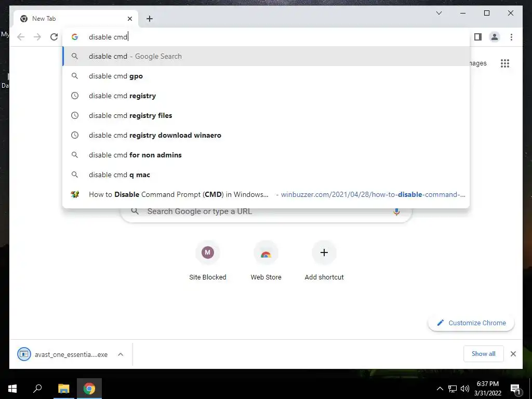The height and width of the screenshot is (399, 532).
Task: Click the magnifier icon beside 'disable cmd gpo'
Action: [x=75, y=76]
